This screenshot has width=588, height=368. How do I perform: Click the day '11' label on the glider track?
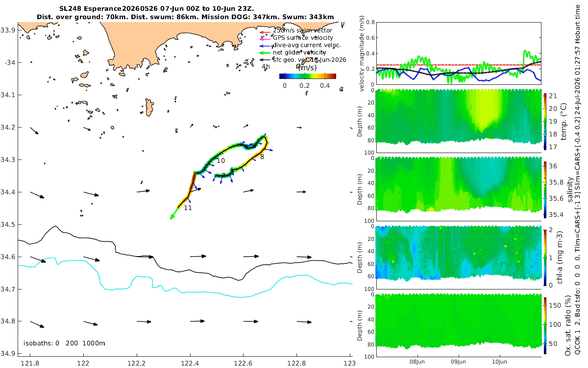[188, 208]
